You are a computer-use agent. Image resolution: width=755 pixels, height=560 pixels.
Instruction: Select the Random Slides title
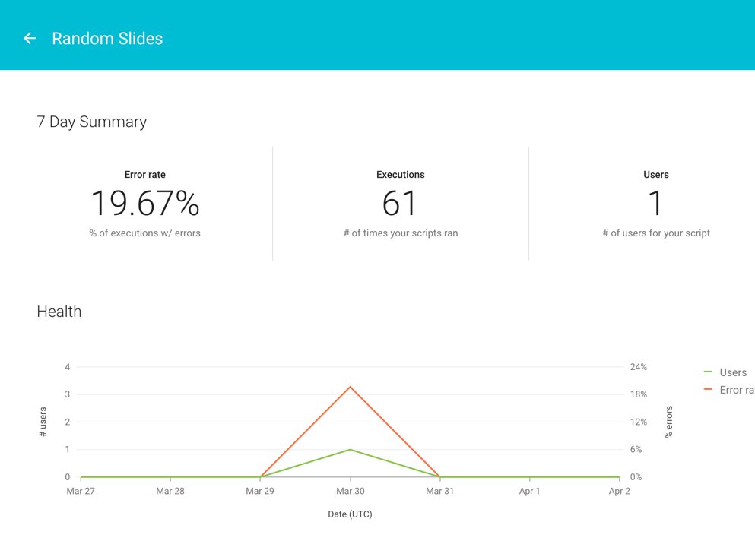(107, 38)
